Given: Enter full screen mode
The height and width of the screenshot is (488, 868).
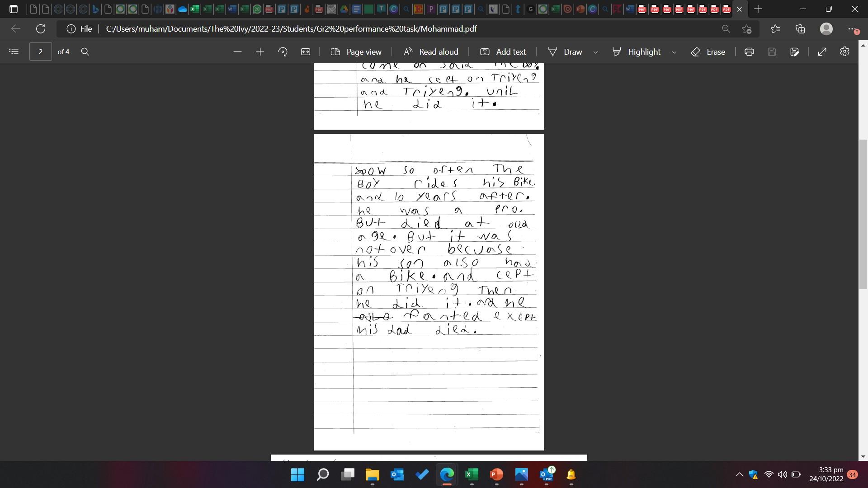Looking at the screenshot, I should (822, 52).
